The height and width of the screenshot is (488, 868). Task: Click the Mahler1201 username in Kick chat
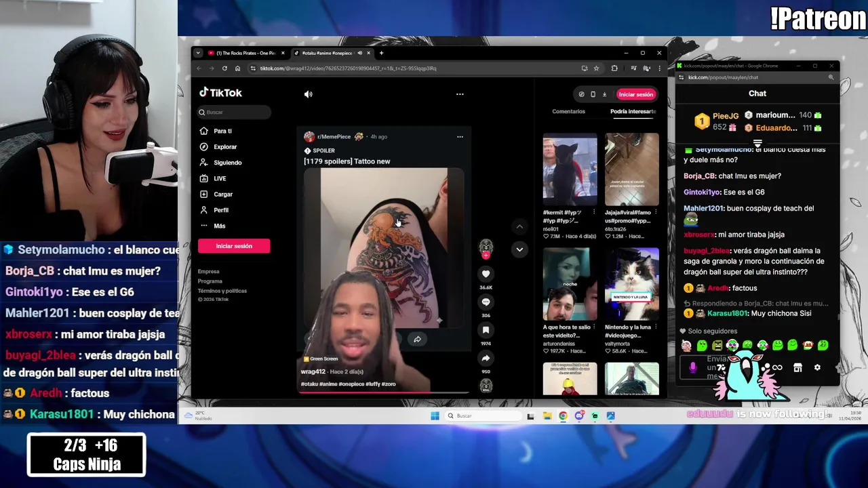coord(705,209)
